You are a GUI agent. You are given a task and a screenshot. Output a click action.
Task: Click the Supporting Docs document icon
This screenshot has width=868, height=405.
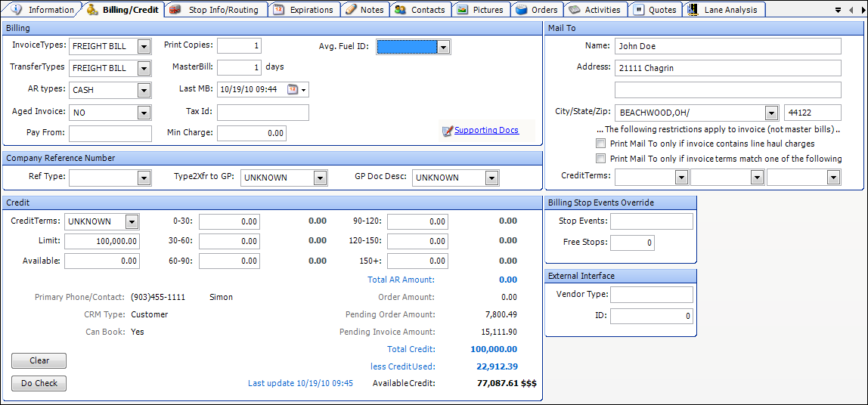(x=448, y=131)
